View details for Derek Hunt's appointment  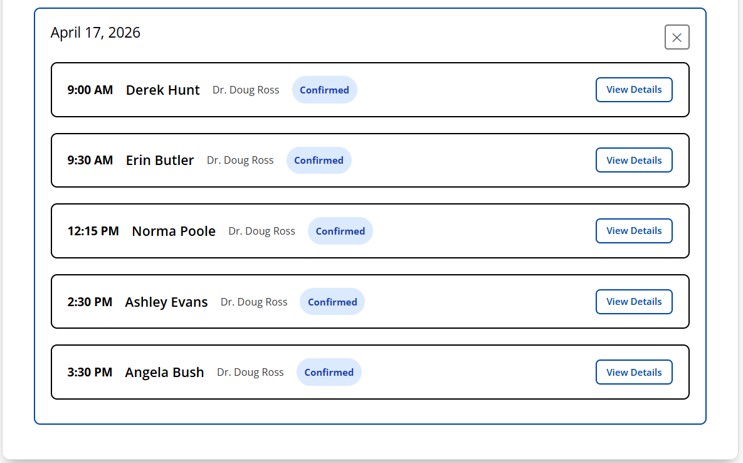coord(634,90)
